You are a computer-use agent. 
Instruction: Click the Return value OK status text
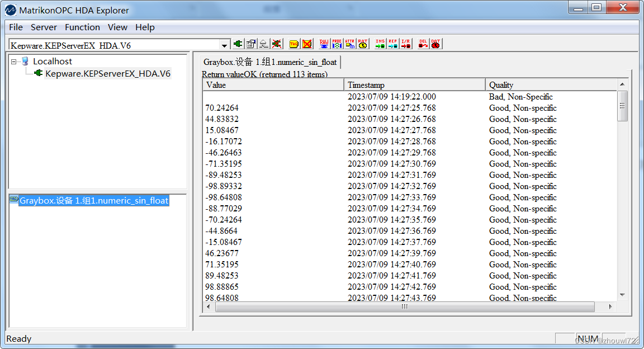264,74
